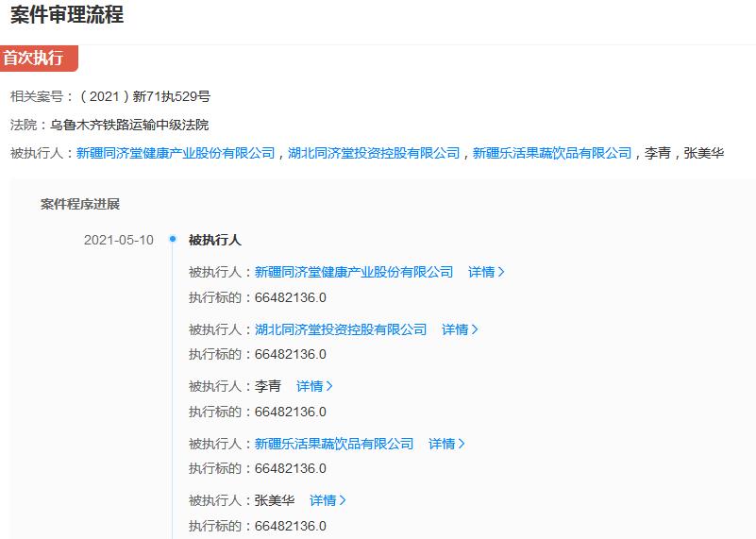Open header link 湖北同济堂投资控股有限公司
This screenshot has width=756, height=539.
click(x=374, y=153)
